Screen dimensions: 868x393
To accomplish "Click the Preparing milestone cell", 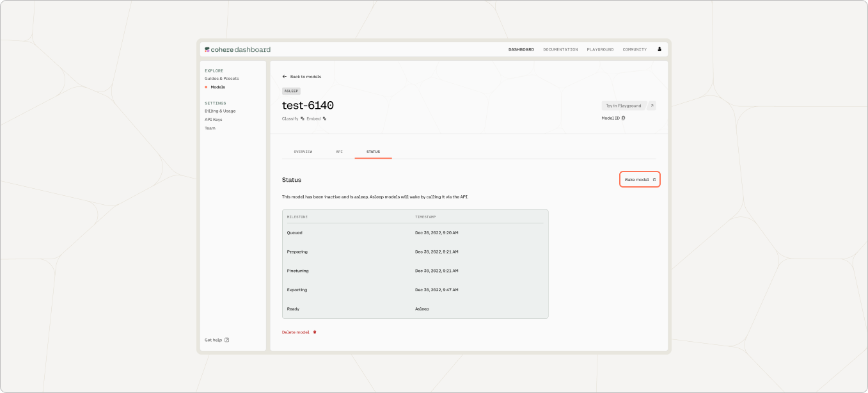I will coord(297,252).
